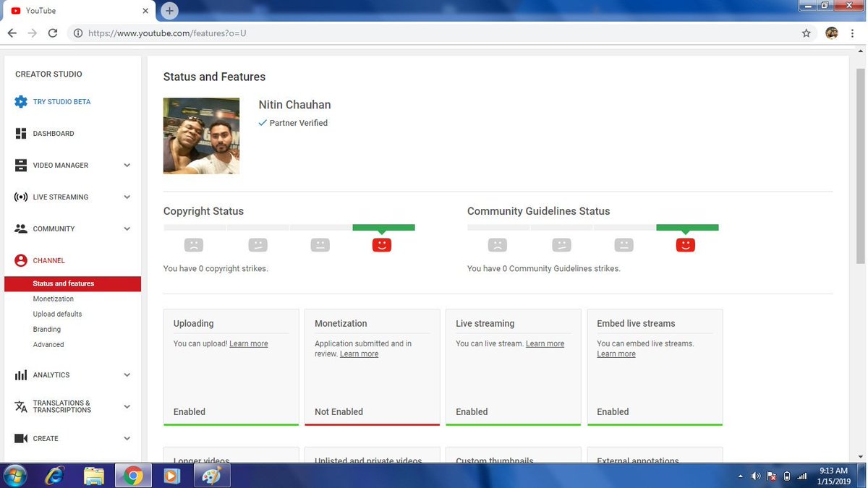Click the saddest gray face under Community Guidelines Status

498,245
